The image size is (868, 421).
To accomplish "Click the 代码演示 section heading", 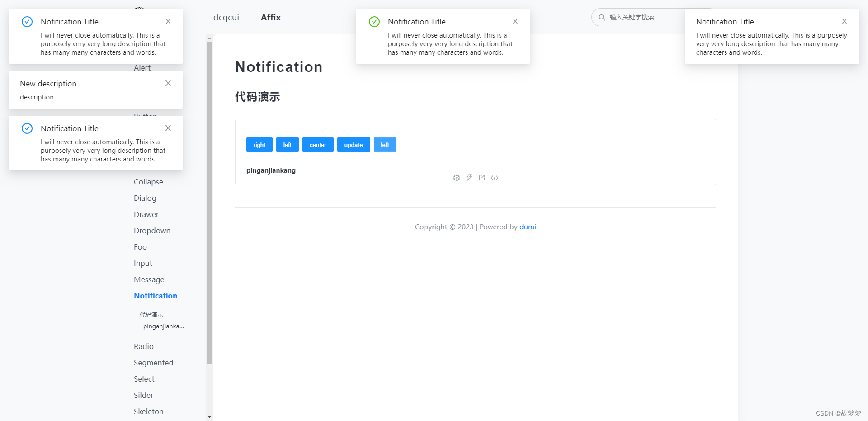I will pos(258,97).
